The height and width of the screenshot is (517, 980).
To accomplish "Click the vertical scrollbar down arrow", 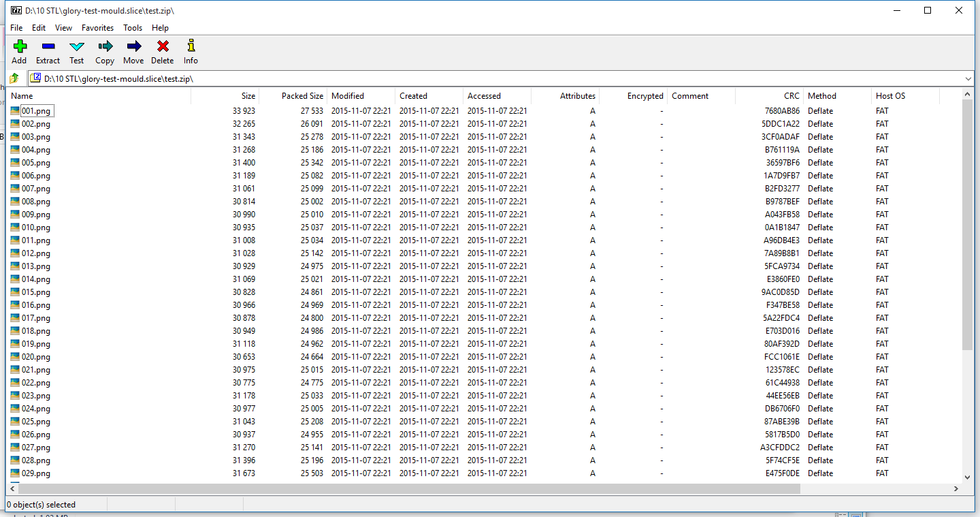I will [968, 477].
